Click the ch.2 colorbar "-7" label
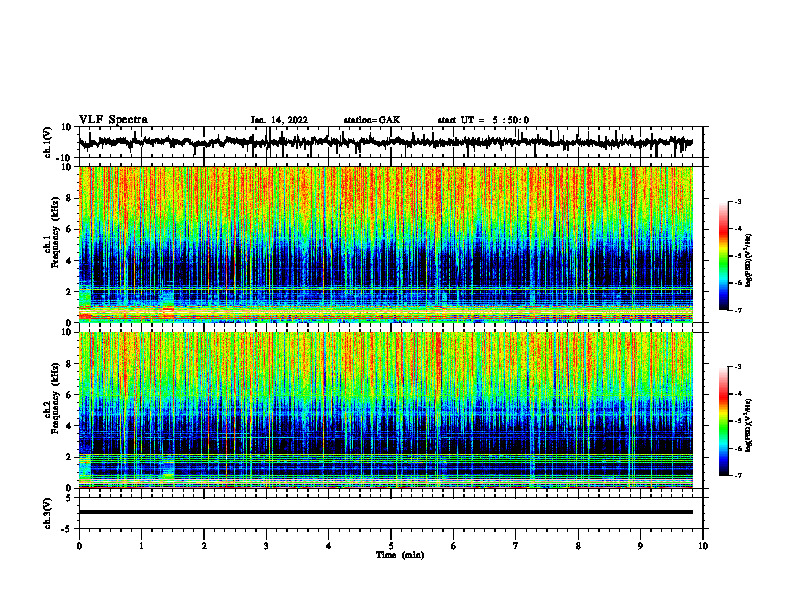Viewport: 792px width, 612px height. click(x=738, y=476)
